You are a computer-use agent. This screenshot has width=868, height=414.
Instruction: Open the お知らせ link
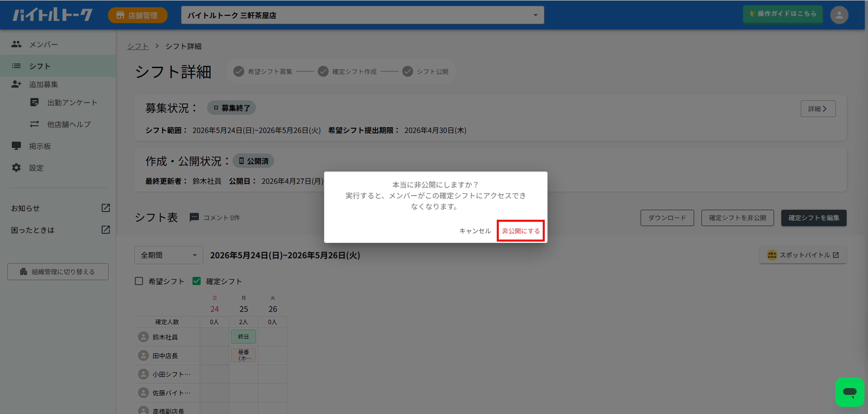(x=25, y=208)
